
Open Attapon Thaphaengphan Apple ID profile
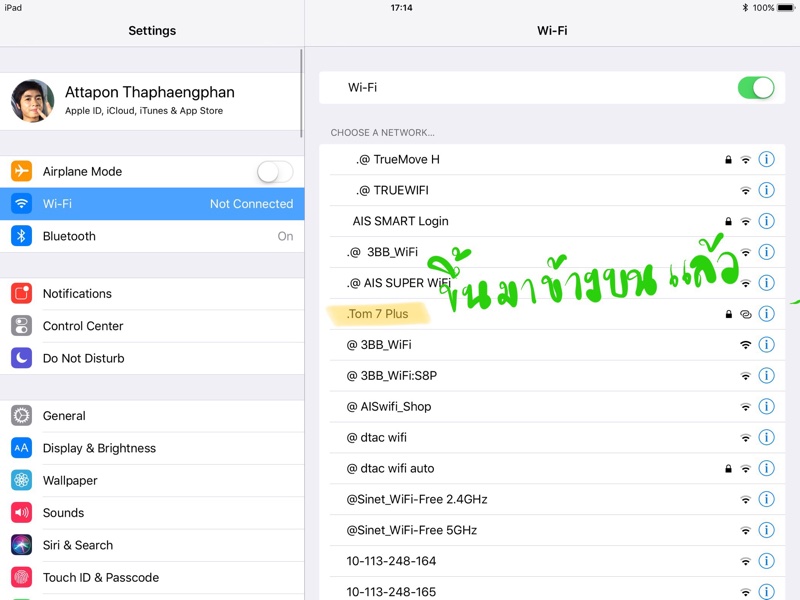(150, 100)
